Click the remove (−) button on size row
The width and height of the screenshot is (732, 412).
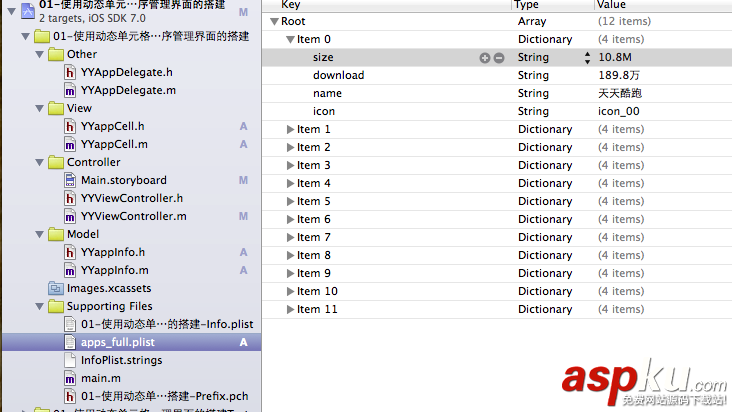[x=499, y=57]
